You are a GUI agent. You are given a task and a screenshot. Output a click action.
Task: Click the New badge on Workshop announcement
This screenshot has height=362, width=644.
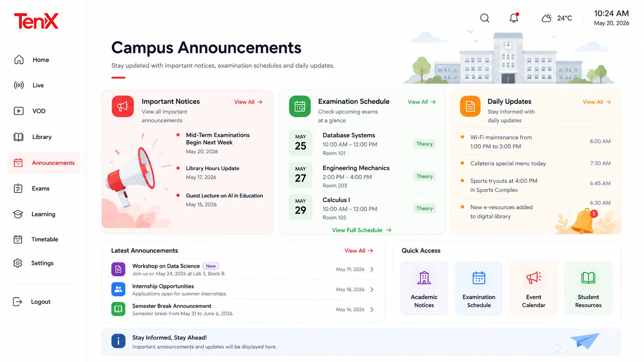(x=211, y=266)
